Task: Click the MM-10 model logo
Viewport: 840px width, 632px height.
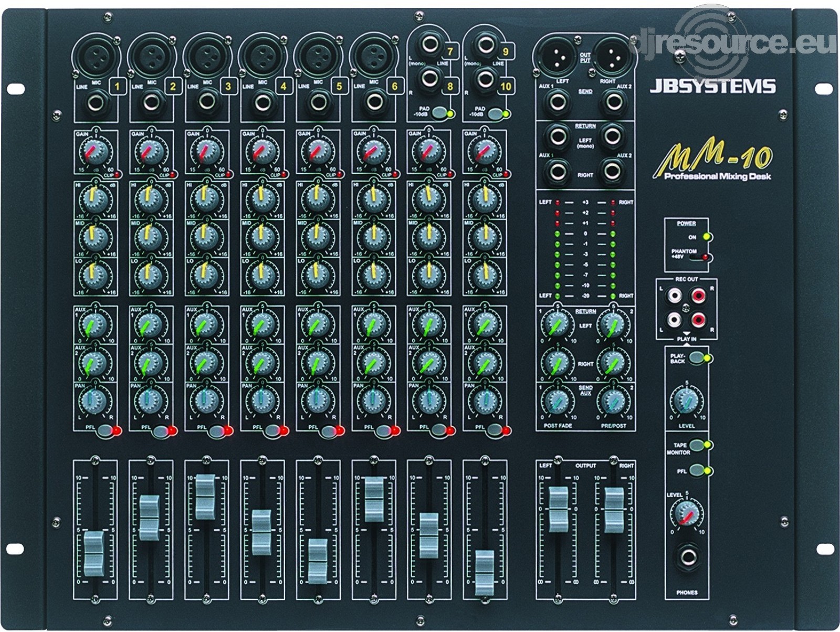Action: (713, 159)
